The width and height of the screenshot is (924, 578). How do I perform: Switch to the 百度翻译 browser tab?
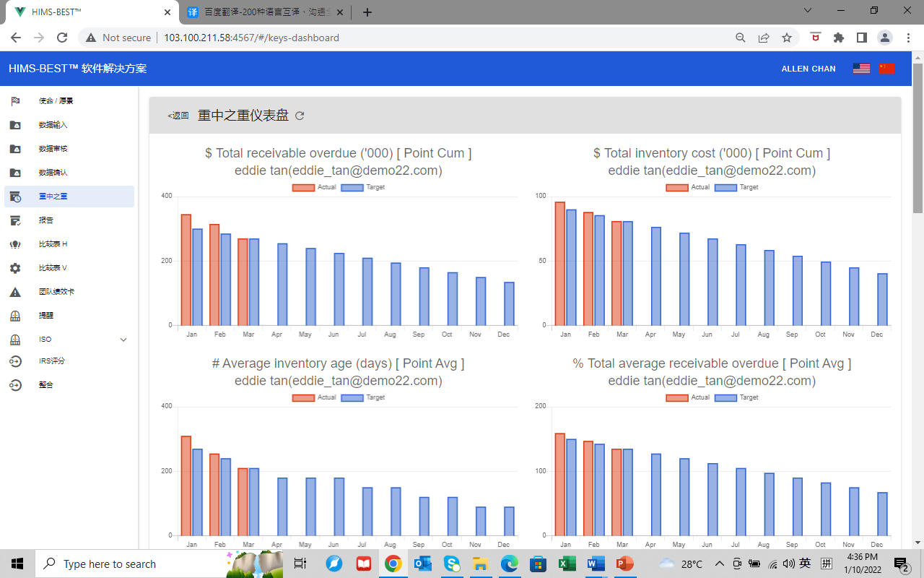click(x=264, y=12)
